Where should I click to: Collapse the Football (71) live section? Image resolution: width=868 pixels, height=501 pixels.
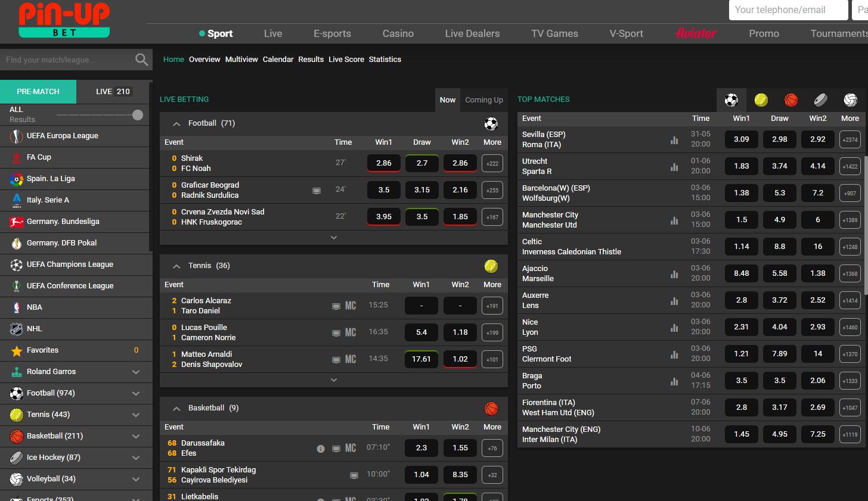click(x=176, y=124)
